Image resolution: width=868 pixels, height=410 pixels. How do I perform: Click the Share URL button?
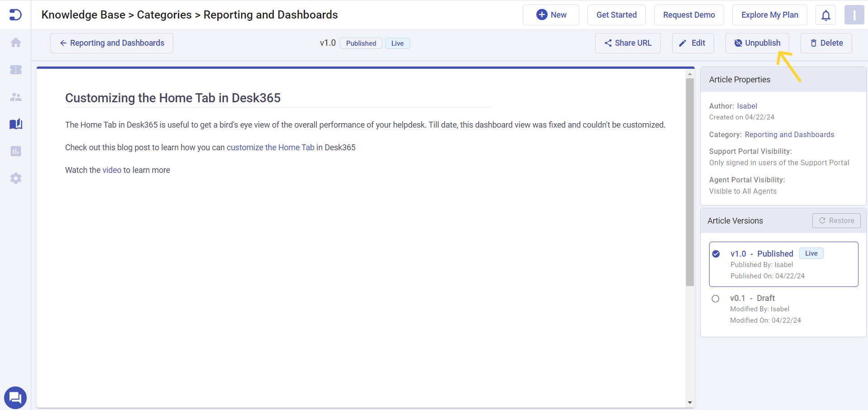click(628, 43)
